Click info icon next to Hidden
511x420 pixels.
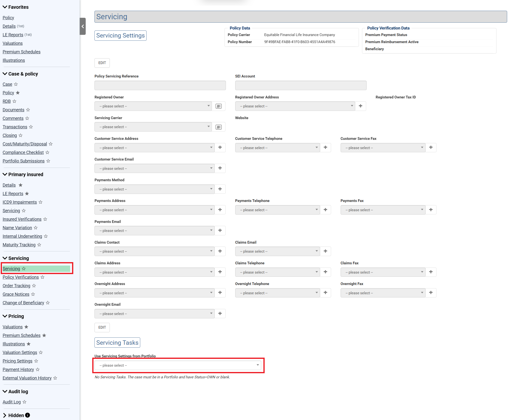[28, 415]
